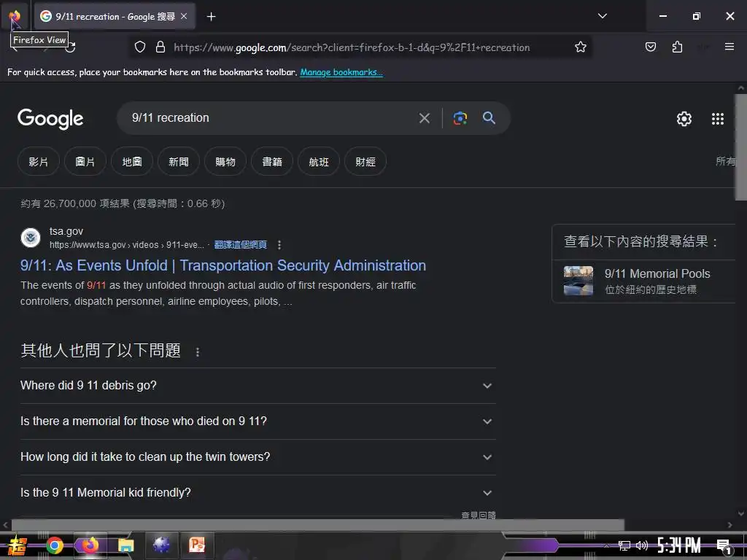The image size is (747, 560).
Task: Open the Start menu button
Action: (x=17, y=545)
